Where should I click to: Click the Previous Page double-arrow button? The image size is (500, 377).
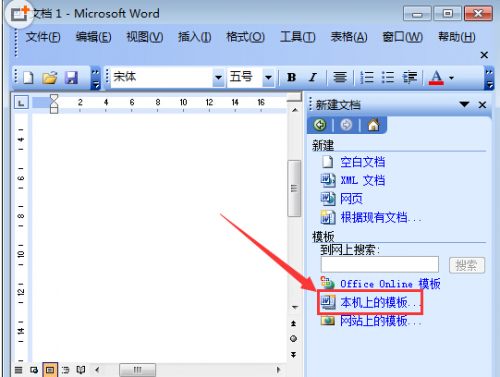(294, 323)
